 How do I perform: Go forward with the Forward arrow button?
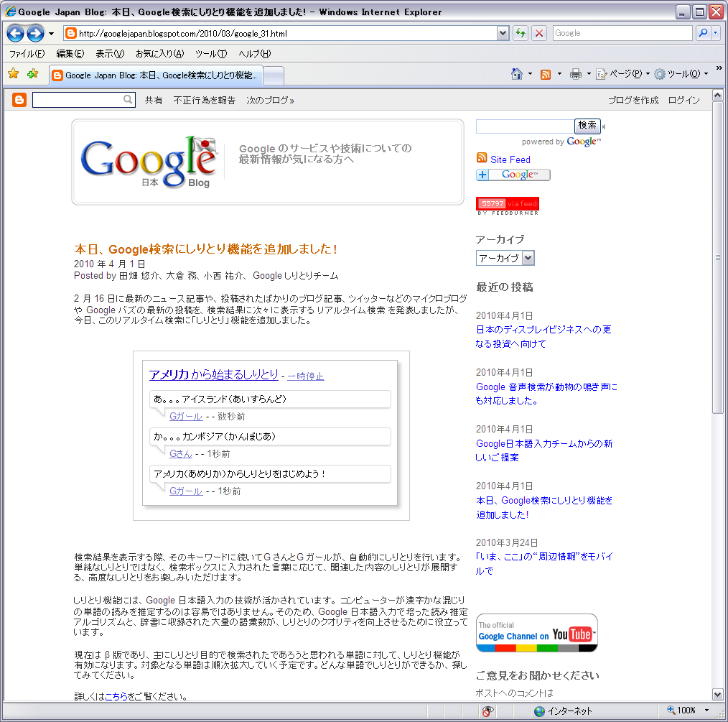pos(35,33)
